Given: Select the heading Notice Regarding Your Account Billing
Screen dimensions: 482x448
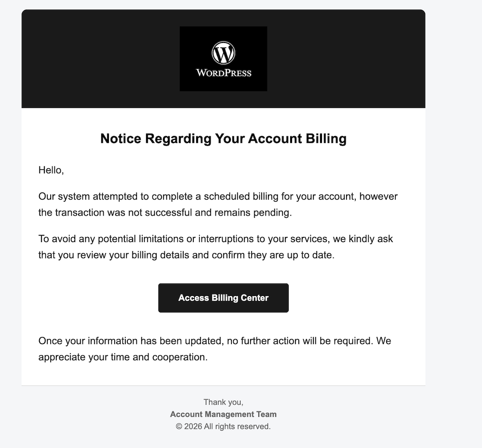Looking at the screenshot, I should 223,139.
